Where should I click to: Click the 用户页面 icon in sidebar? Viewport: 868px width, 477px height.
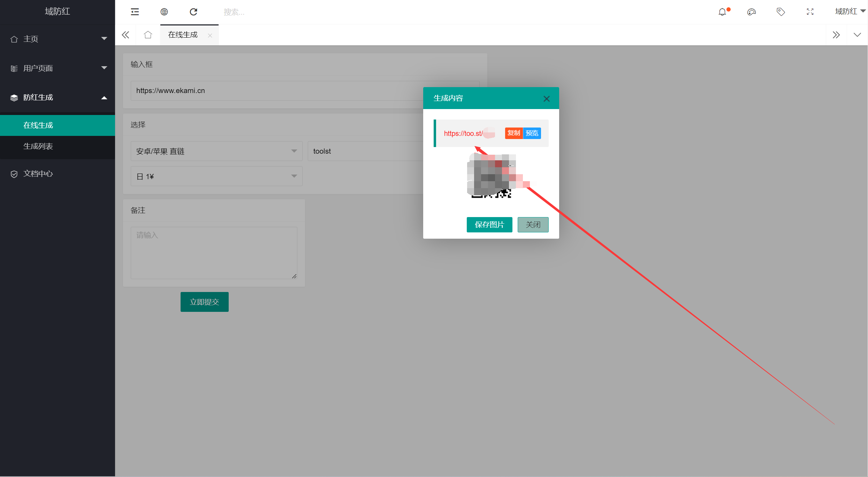14,68
